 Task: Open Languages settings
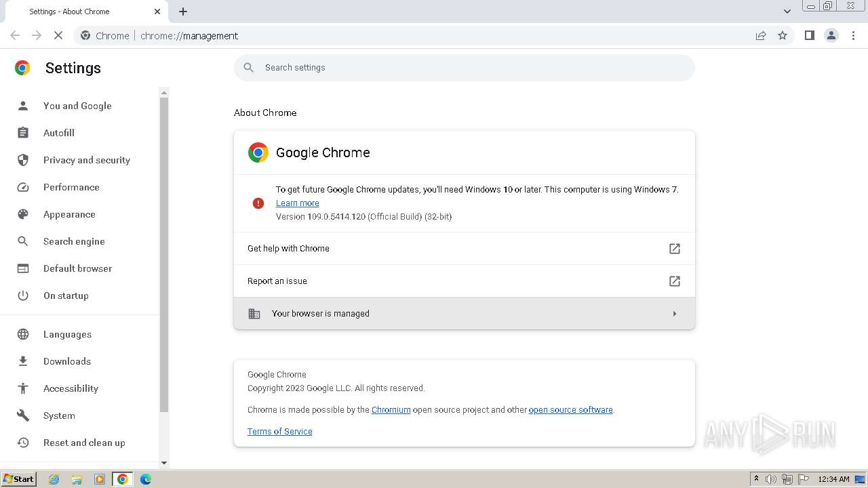click(x=67, y=334)
